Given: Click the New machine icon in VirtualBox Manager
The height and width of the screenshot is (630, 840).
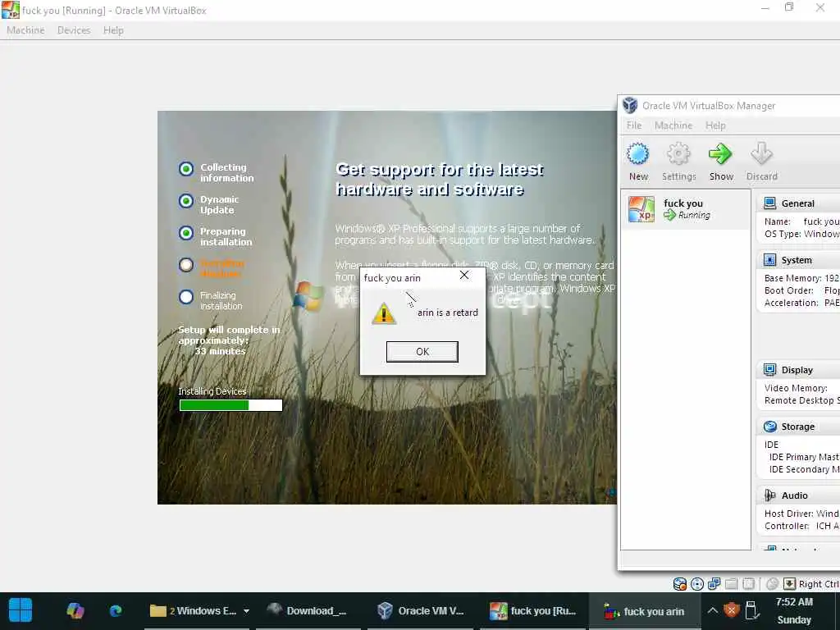Looking at the screenshot, I should (x=638, y=154).
